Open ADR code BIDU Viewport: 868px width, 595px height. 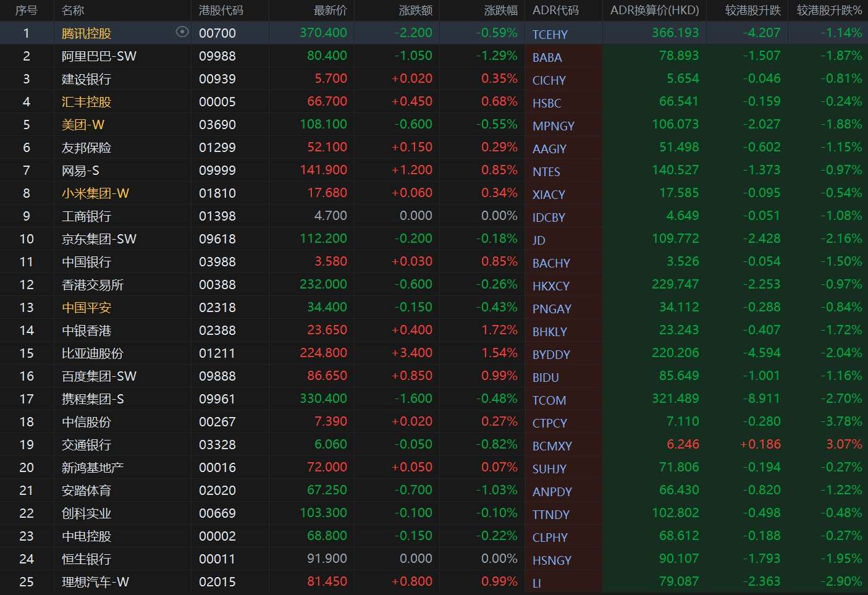tap(546, 378)
